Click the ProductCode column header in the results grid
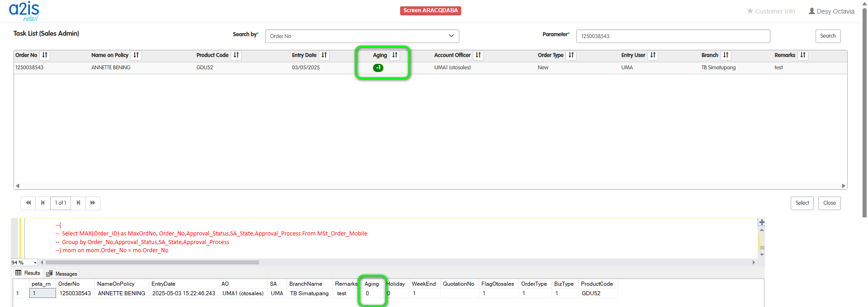868x307 pixels. pyautogui.click(x=598, y=284)
